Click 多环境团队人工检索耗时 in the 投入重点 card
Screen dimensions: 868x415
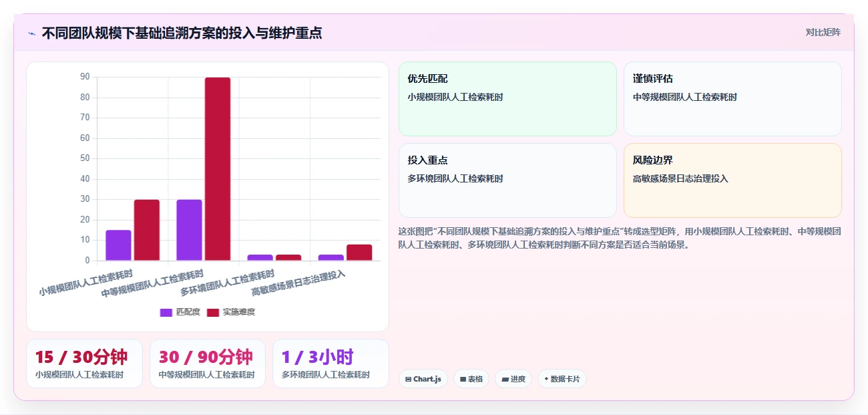pos(455,178)
